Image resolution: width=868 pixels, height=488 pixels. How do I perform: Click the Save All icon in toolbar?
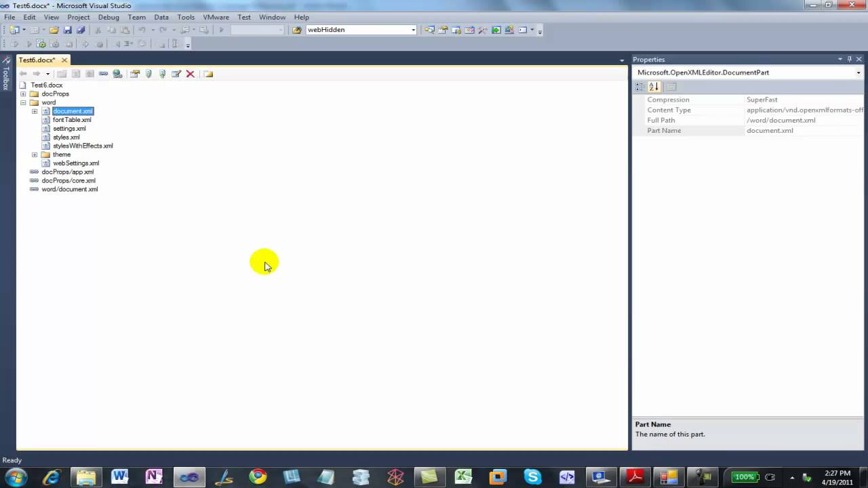click(x=81, y=30)
